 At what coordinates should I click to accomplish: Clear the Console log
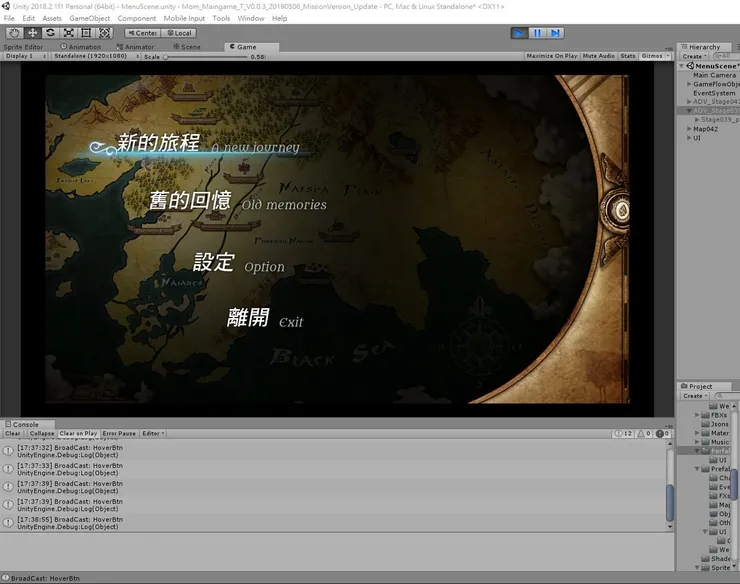pos(12,434)
